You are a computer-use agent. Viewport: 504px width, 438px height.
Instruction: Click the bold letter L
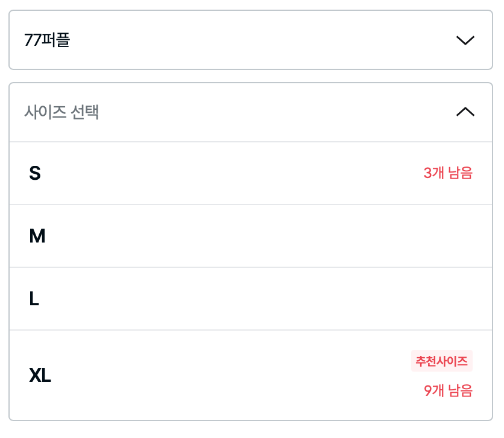point(34,299)
